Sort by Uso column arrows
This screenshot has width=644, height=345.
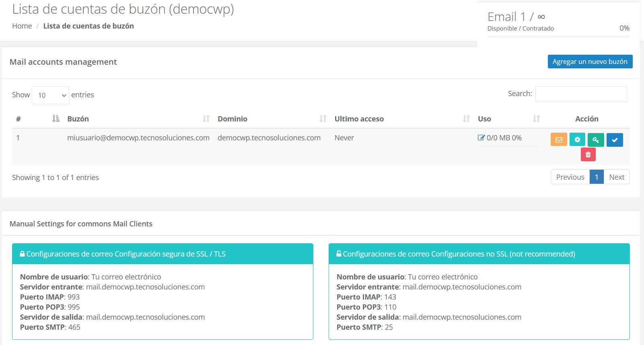coord(536,119)
